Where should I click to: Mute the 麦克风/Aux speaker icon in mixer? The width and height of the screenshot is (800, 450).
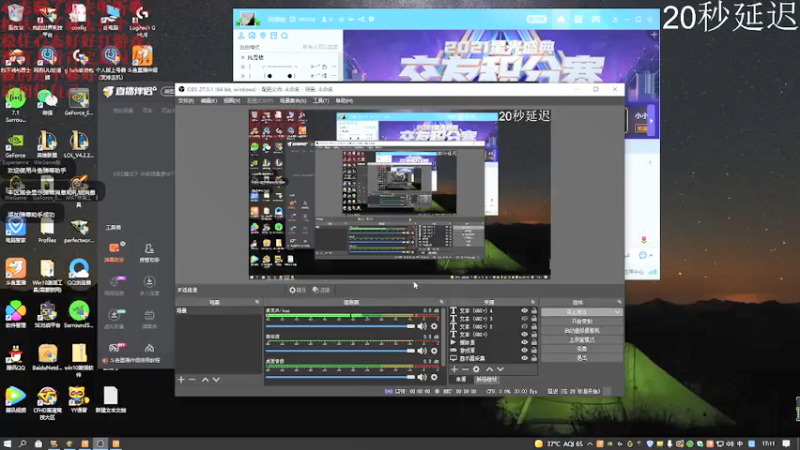pyautogui.click(x=422, y=326)
